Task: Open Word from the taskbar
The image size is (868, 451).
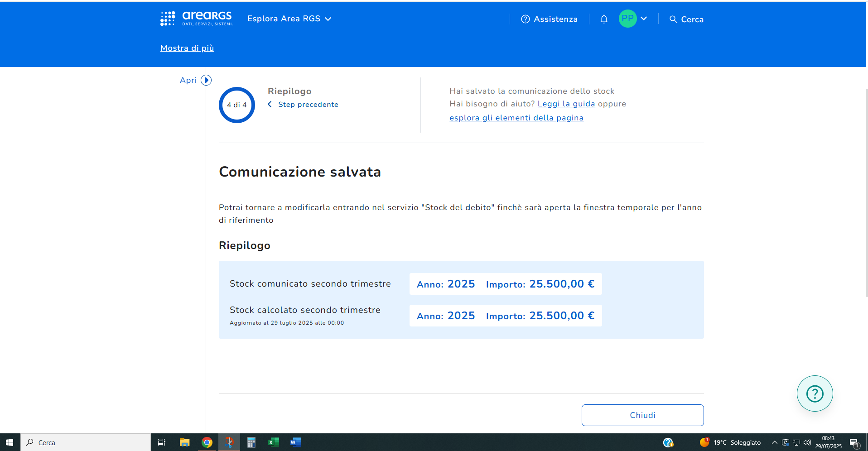Action: pos(296,442)
